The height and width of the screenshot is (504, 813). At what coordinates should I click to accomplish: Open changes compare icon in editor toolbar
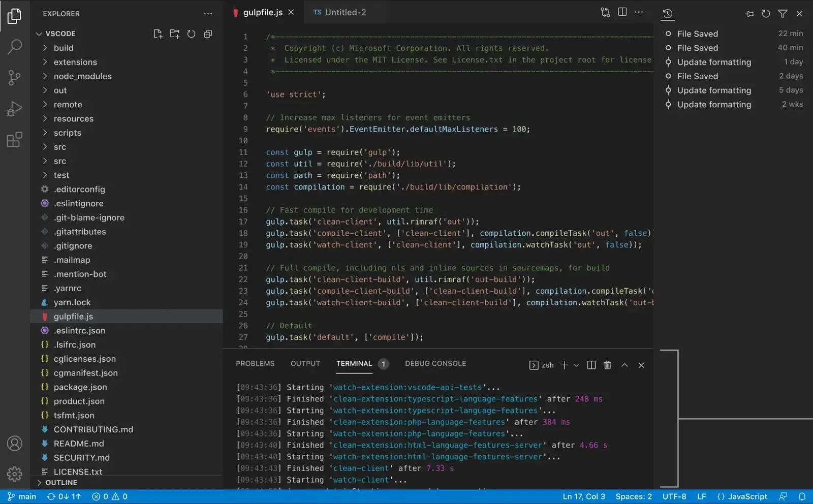pos(605,12)
